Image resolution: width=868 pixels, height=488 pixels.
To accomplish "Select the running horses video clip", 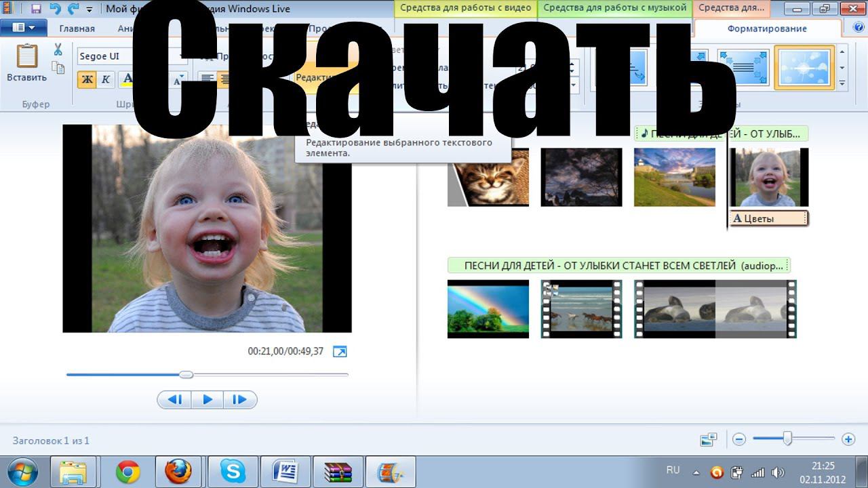I will pyautogui.click(x=581, y=309).
